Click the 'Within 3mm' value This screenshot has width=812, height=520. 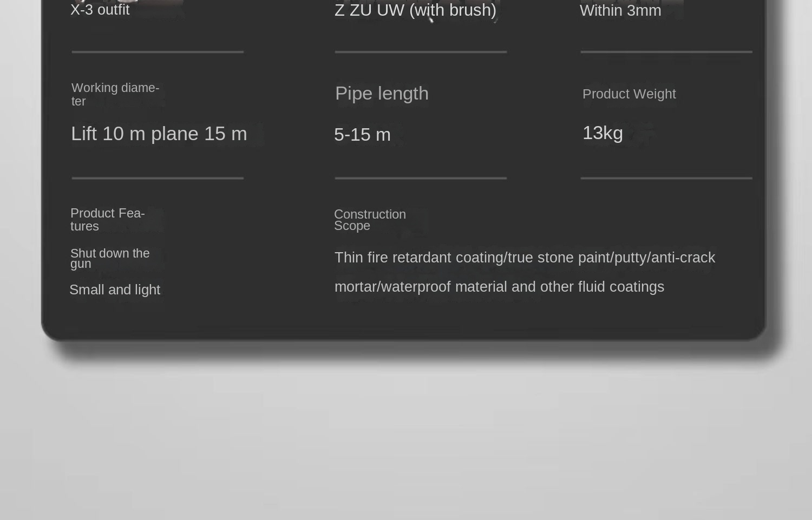click(620, 10)
